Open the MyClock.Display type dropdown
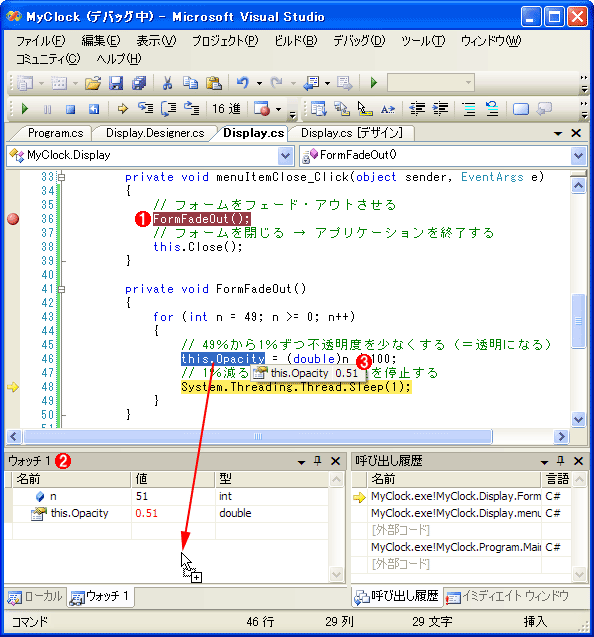 pos(286,156)
